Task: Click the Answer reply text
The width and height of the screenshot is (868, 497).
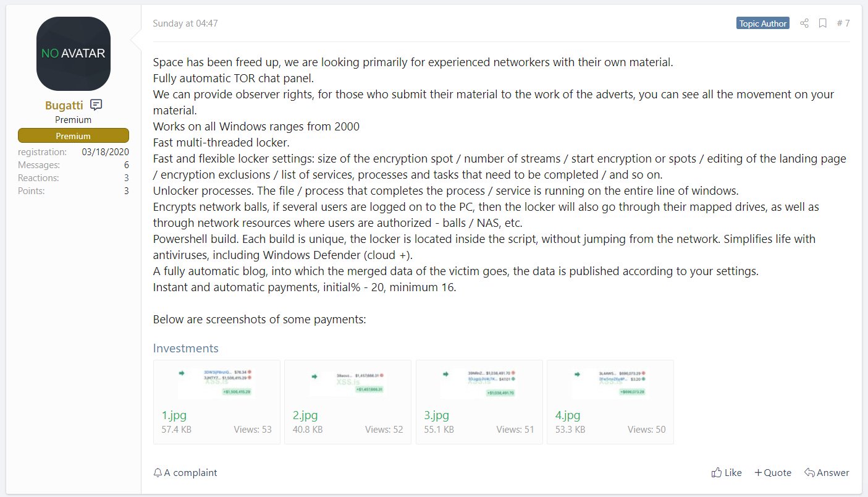Action: (833, 472)
